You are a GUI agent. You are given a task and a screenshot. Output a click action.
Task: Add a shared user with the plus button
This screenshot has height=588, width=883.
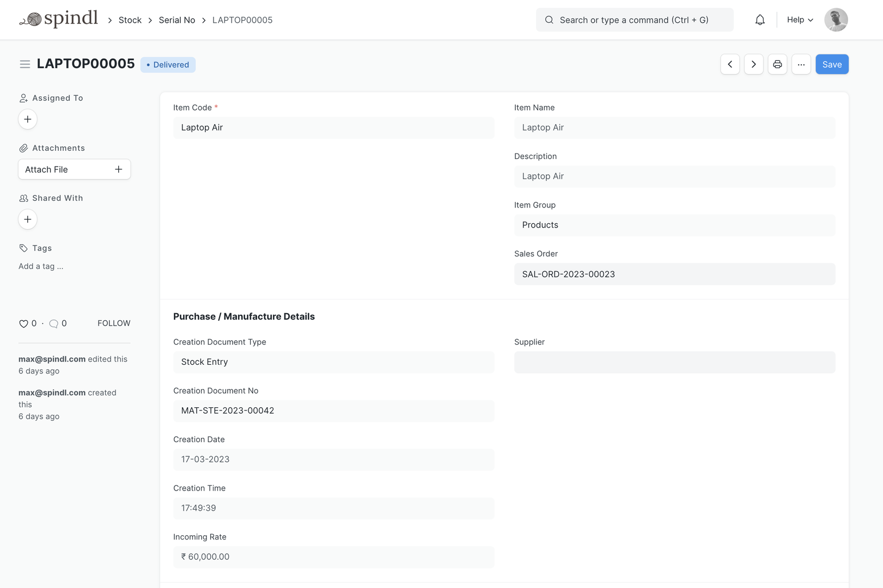(28, 219)
